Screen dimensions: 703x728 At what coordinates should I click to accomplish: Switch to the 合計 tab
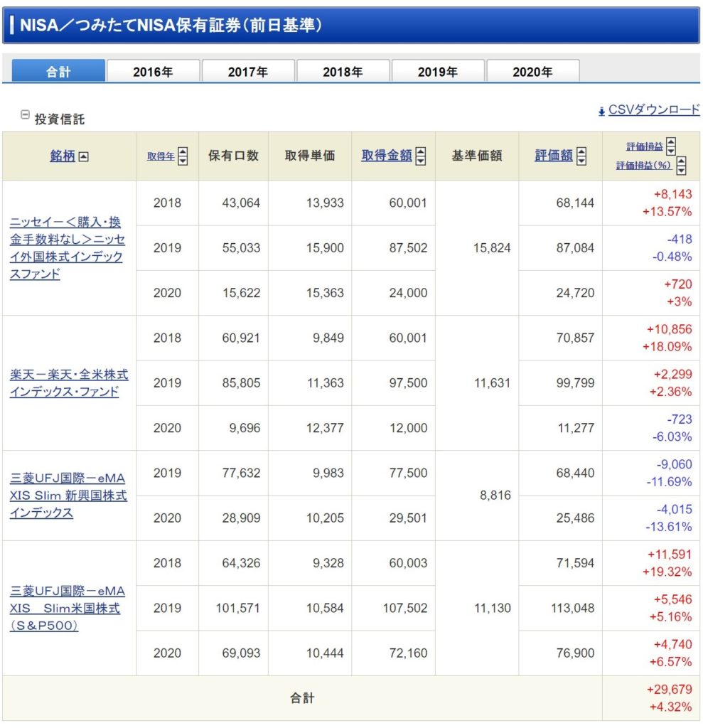tap(58, 72)
